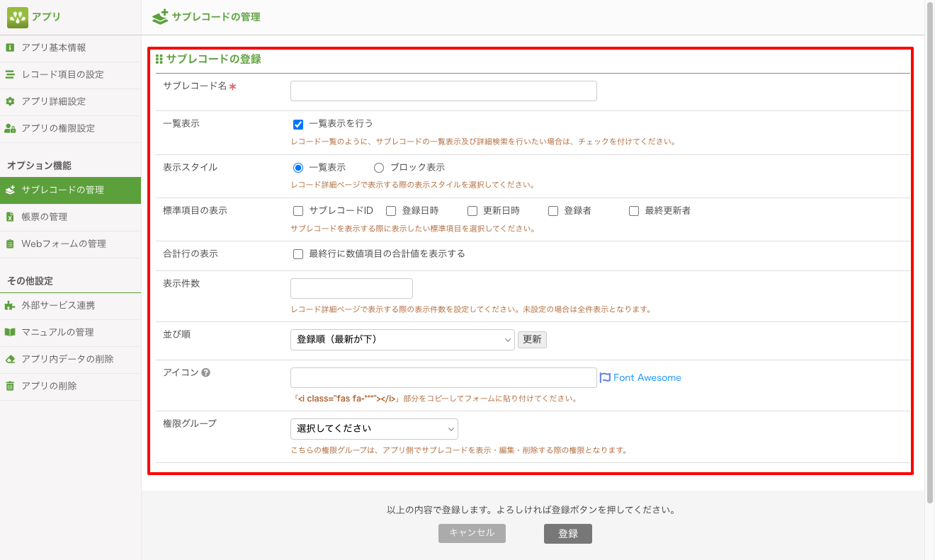The image size is (935, 560).
Task: Click the オプション機能 section heading
Action: (x=39, y=166)
